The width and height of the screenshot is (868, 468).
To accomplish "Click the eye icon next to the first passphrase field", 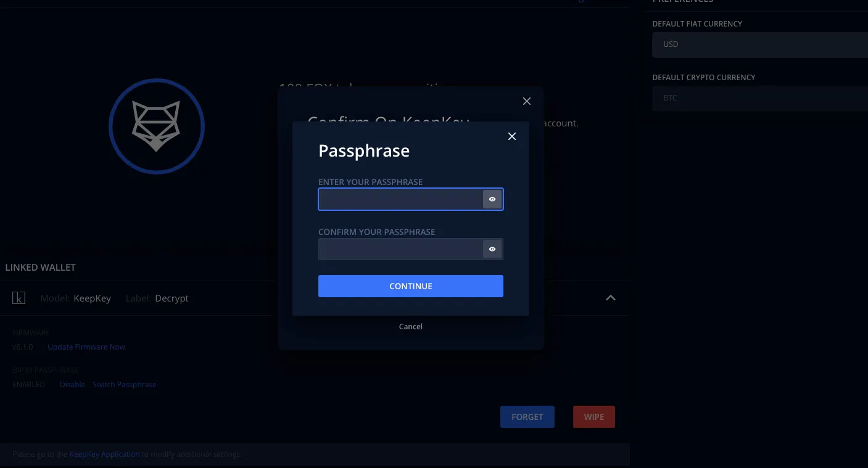I will coord(492,199).
